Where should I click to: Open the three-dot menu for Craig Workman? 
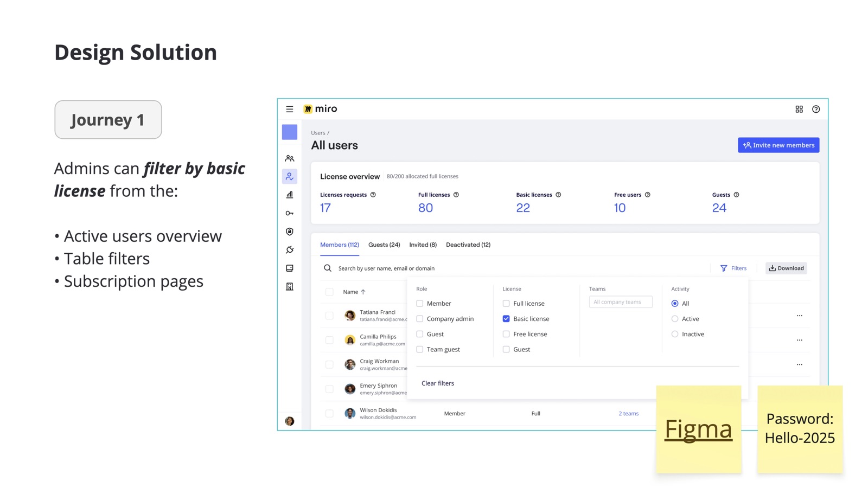[x=800, y=364]
